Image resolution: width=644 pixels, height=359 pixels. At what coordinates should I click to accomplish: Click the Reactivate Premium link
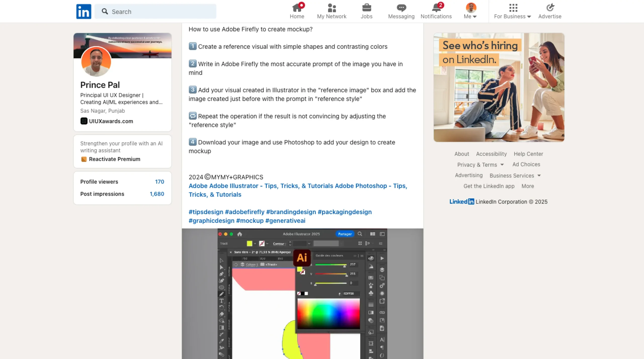click(114, 159)
